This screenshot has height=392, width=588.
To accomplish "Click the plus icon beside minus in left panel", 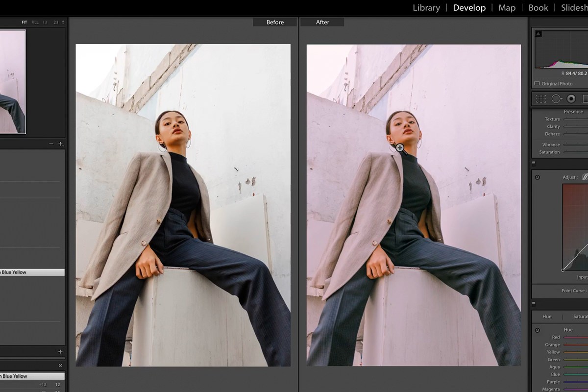I will [61, 144].
